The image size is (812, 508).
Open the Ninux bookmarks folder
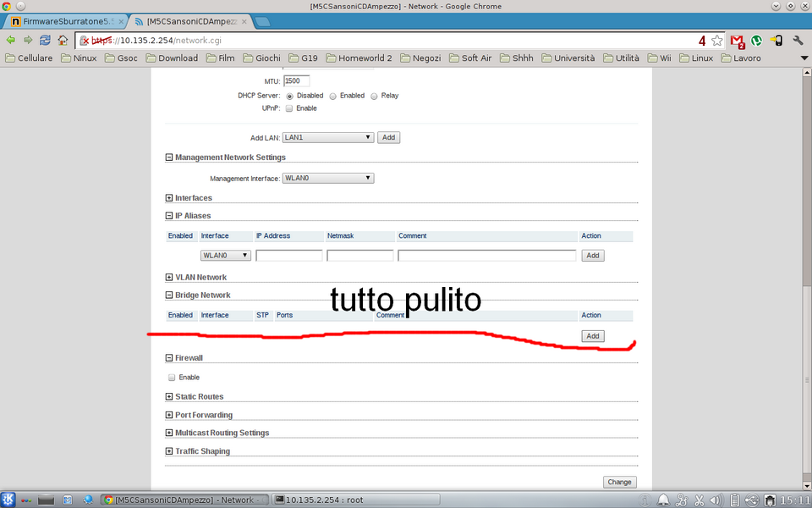[78, 58]
